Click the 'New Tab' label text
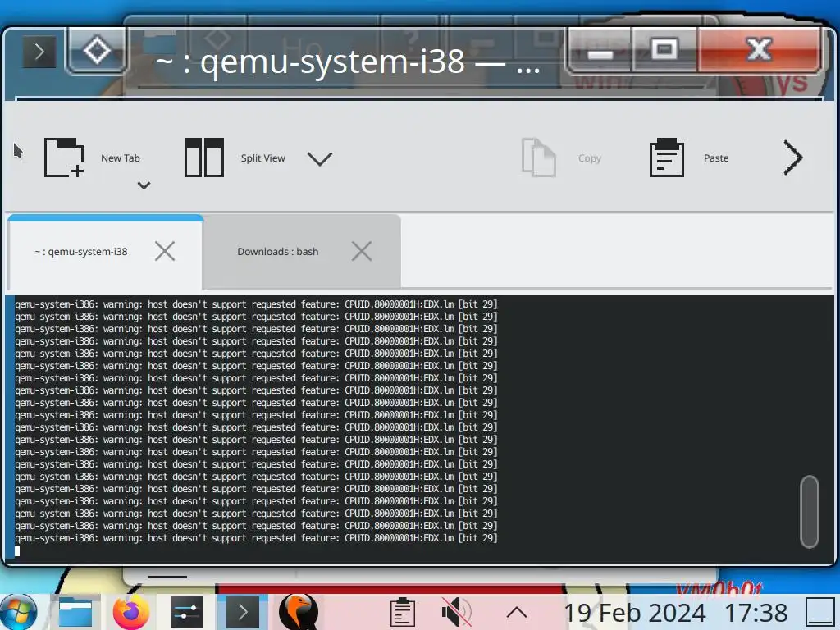Screen dimensions: 840x630 click(x=121, y=158)
